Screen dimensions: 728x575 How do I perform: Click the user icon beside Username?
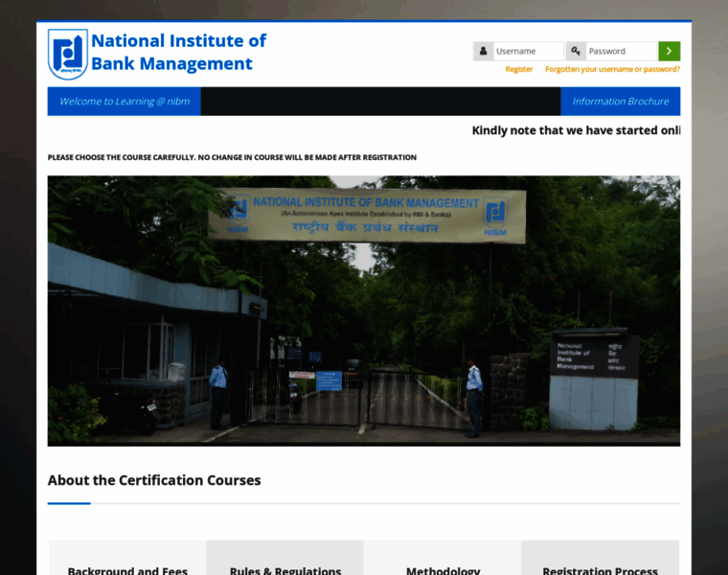(483, 51)
